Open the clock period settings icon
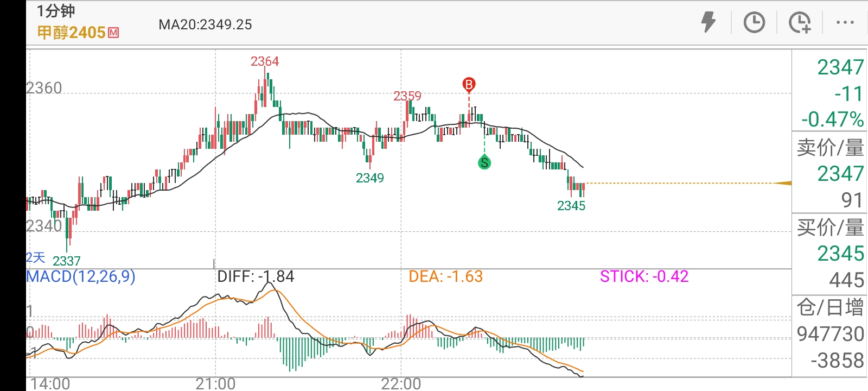The width and height of the screenshot is (868, 391). [x=754, y=23]
